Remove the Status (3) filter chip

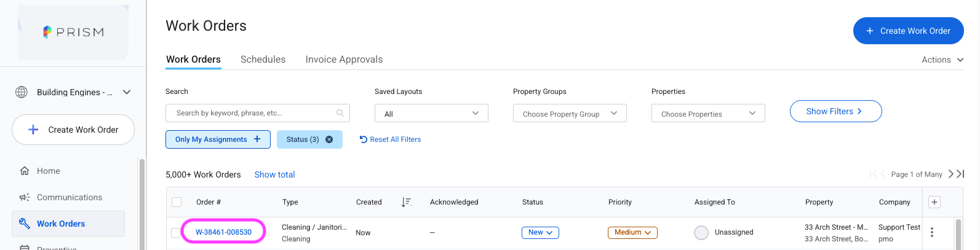(x=329, y=139)
